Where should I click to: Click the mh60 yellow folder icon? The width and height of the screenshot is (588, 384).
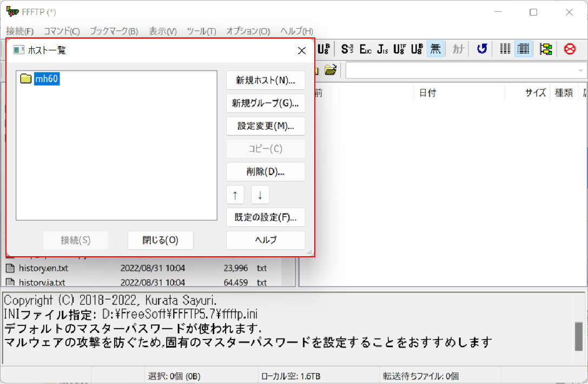[x=26, y=79]
